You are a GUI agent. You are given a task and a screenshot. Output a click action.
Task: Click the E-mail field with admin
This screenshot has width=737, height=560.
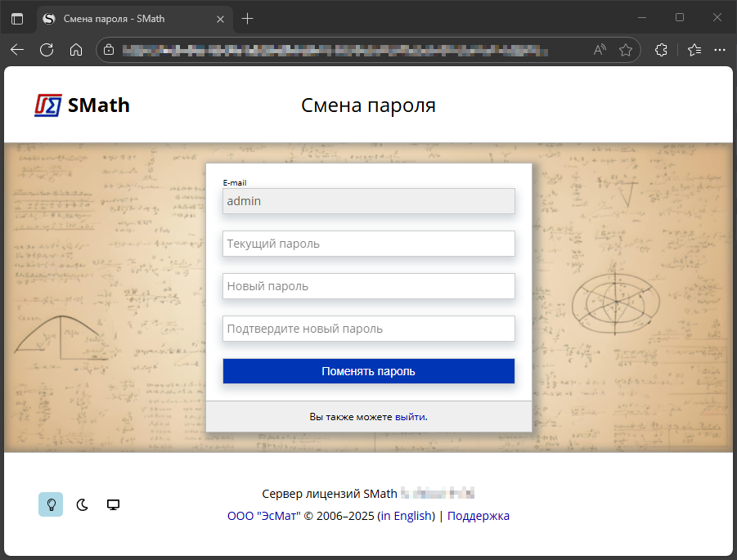tap(368, 201)
